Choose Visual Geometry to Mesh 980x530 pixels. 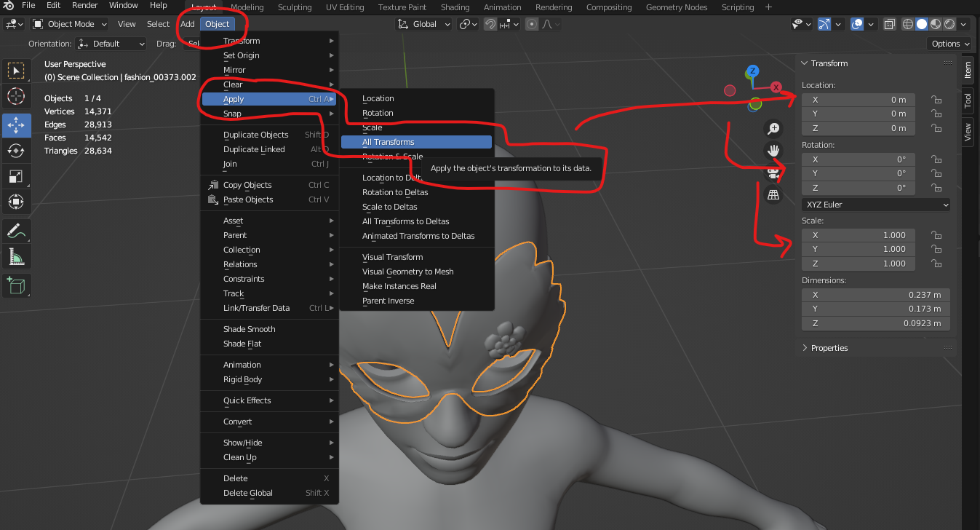[416, 272]
